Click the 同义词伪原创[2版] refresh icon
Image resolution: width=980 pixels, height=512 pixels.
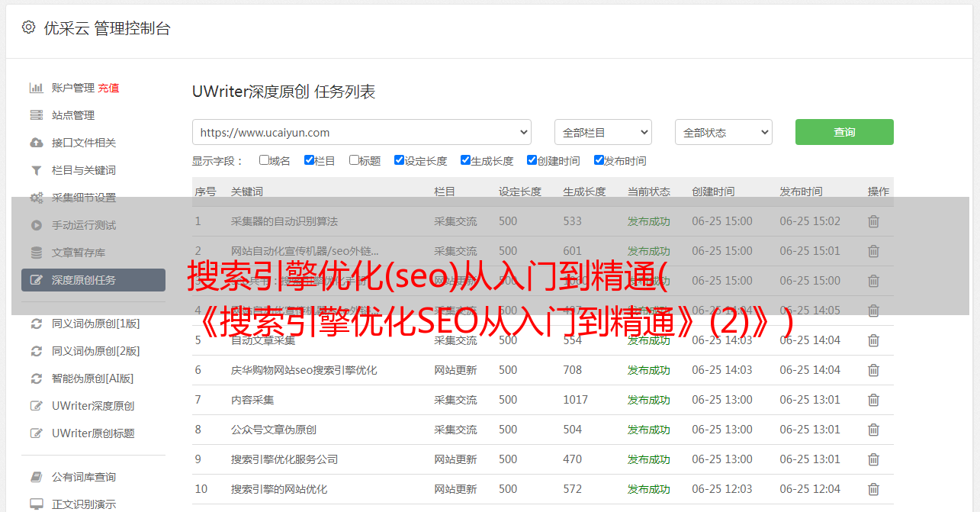[x=36, y=351]
